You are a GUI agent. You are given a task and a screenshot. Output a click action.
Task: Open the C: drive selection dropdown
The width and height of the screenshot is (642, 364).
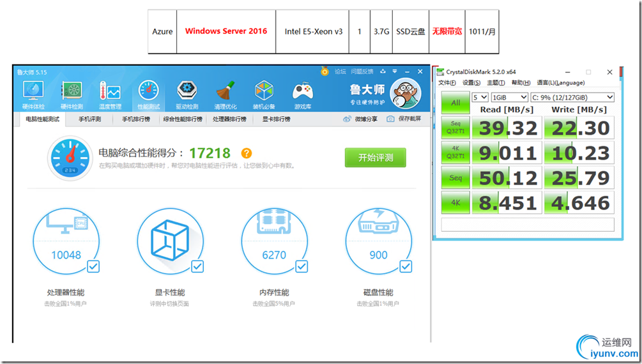572,97
